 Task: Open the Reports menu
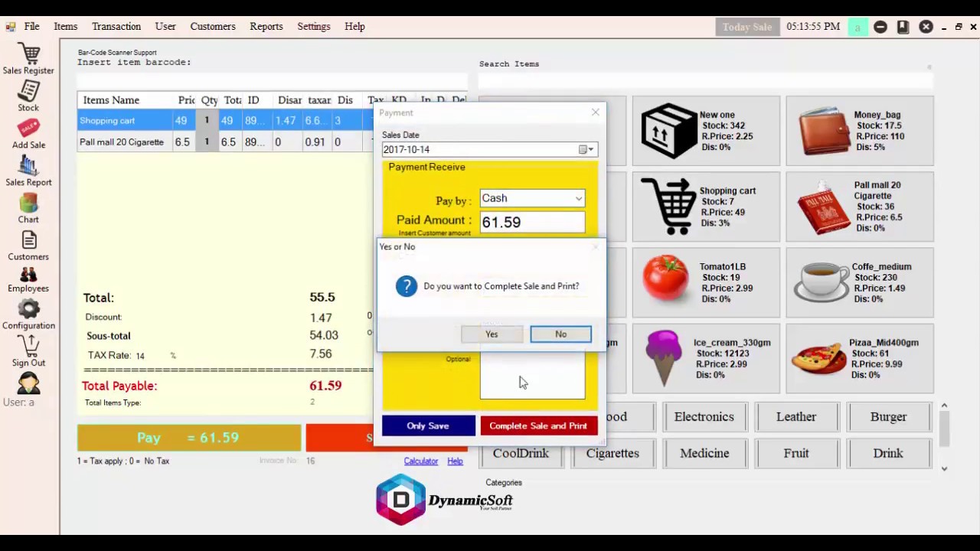pos(266,27)
